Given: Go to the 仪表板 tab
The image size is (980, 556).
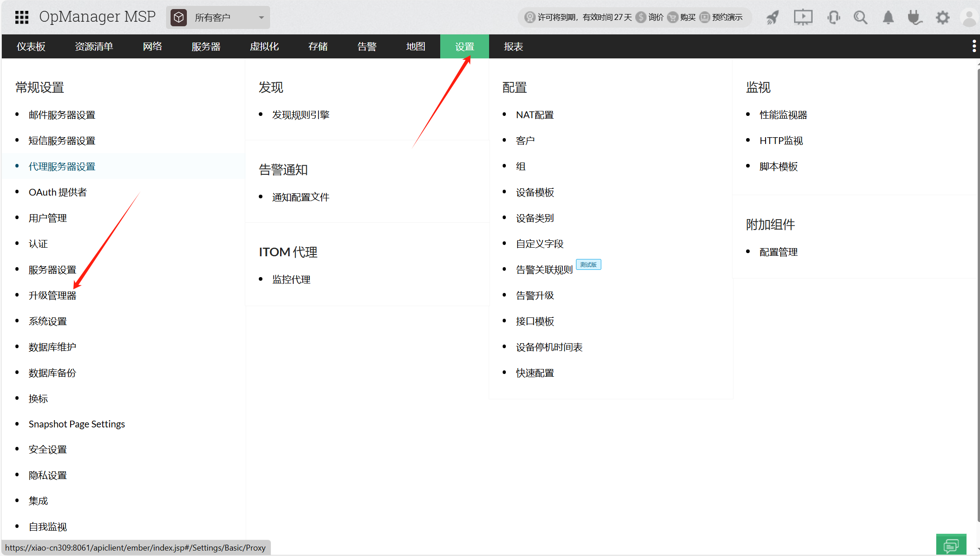Looking at the screenshot, I should pos(31,47).
